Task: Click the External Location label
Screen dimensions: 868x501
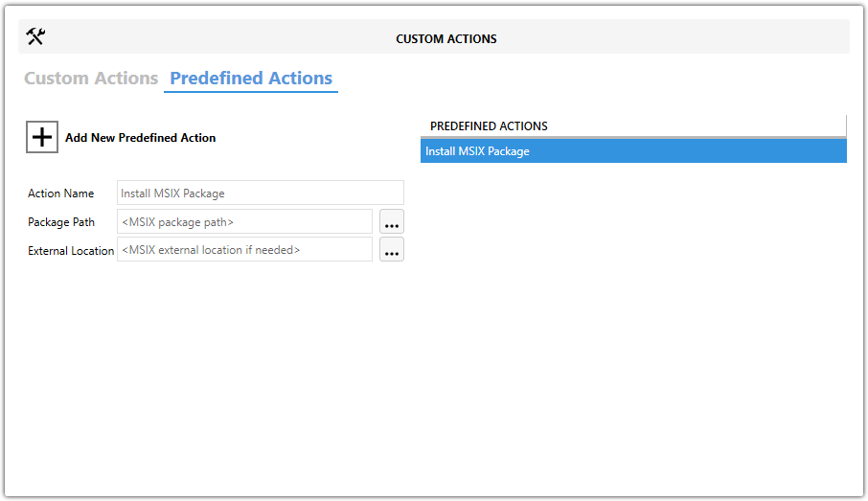Action: 71,251
